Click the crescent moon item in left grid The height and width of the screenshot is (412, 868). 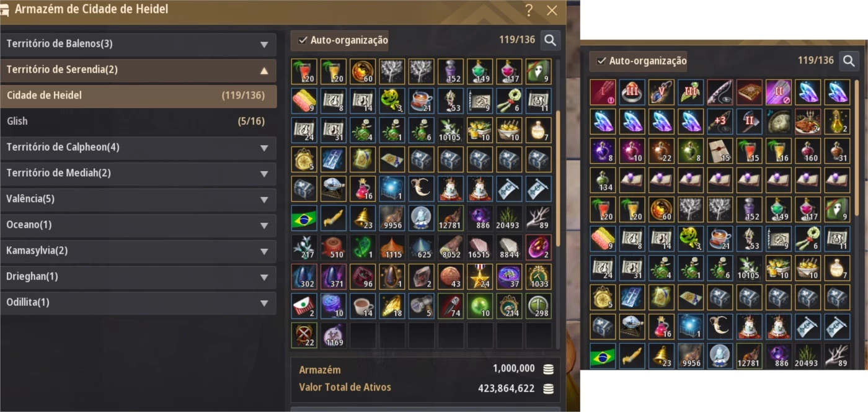[422, 189]
